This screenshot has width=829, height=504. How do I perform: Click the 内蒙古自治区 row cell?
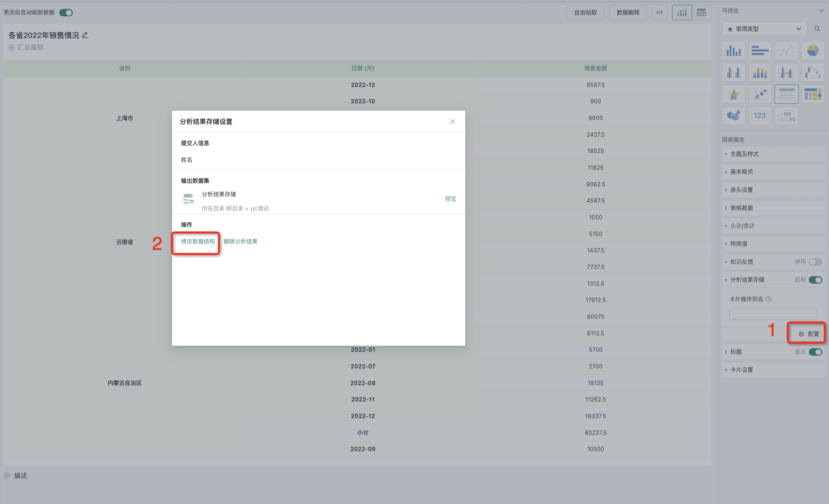tap(125, 383)
